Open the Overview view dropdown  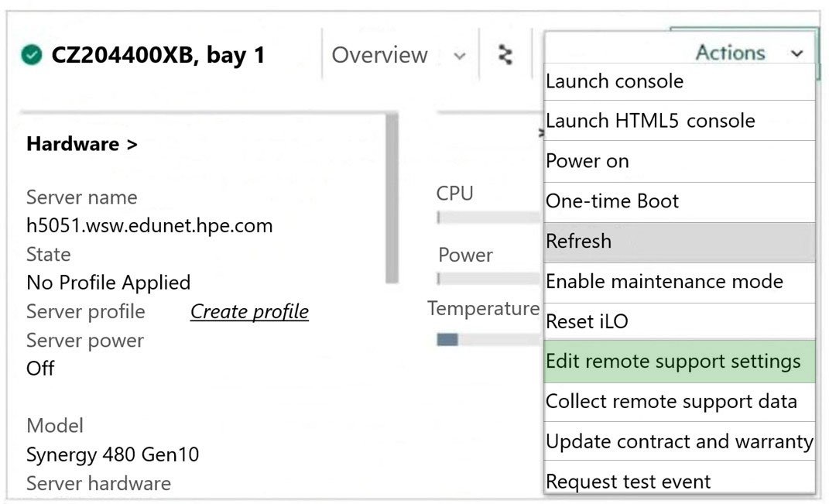tap(399, 55)
